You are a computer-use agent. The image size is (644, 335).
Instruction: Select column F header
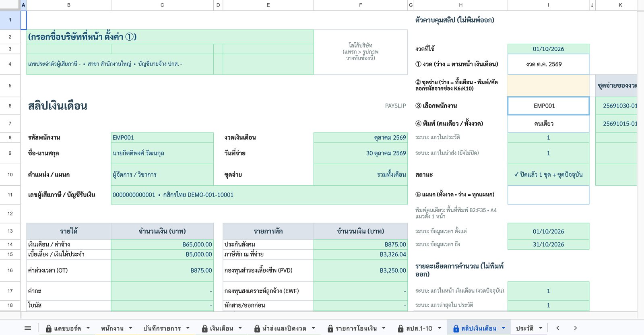tap(361, 5)
